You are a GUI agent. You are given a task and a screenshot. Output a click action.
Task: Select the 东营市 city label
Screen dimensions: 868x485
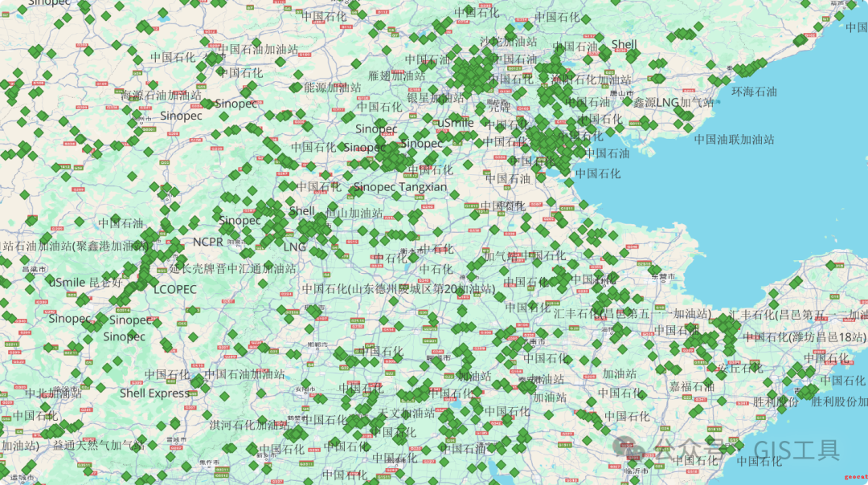coord(663,276)
